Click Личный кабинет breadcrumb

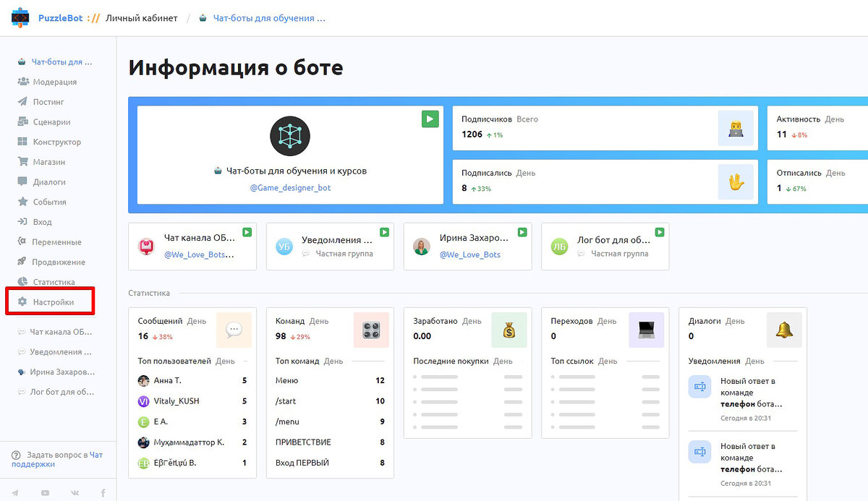point(141,18)
